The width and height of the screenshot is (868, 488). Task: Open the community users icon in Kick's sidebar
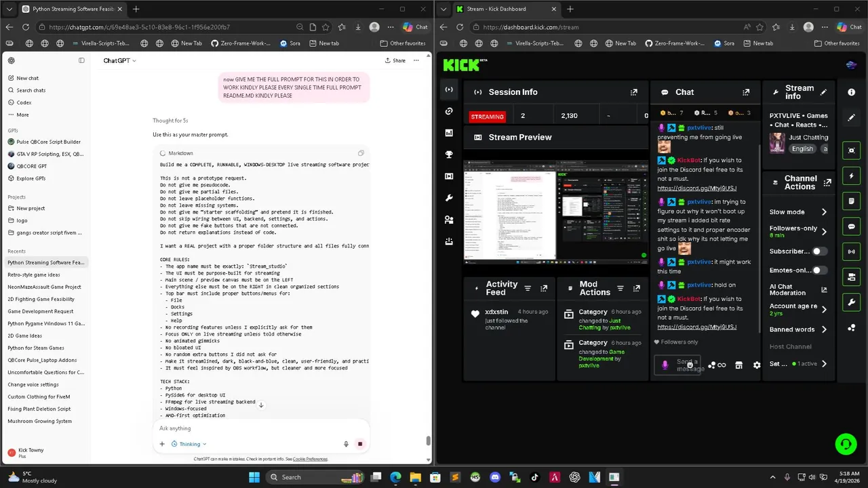coord(449,220)
